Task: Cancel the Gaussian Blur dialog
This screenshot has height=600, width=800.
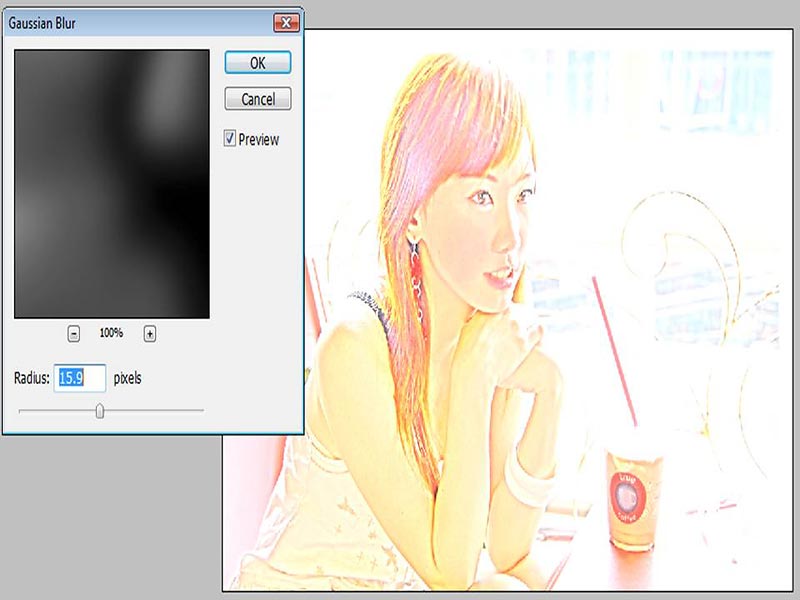Action: [258, 99]
